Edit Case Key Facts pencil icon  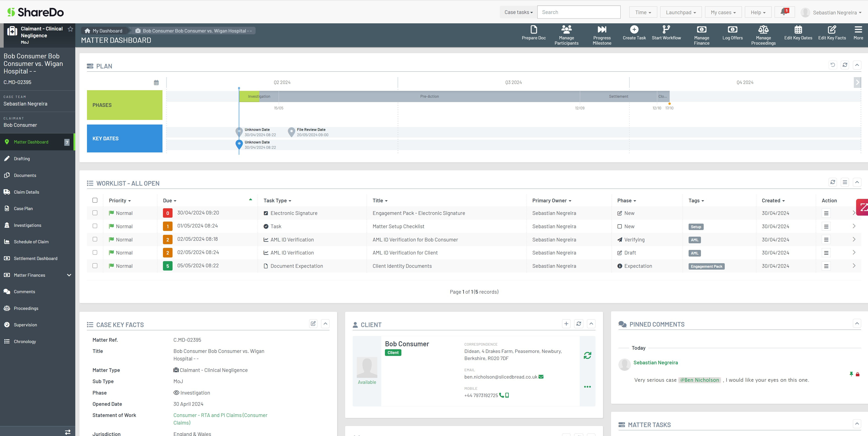coord(313,324)
